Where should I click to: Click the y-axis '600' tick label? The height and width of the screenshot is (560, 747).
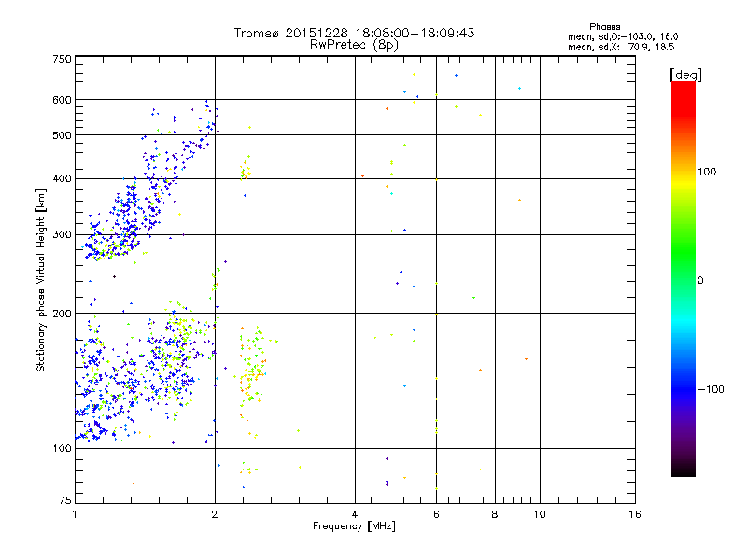(x=62, y=100)
